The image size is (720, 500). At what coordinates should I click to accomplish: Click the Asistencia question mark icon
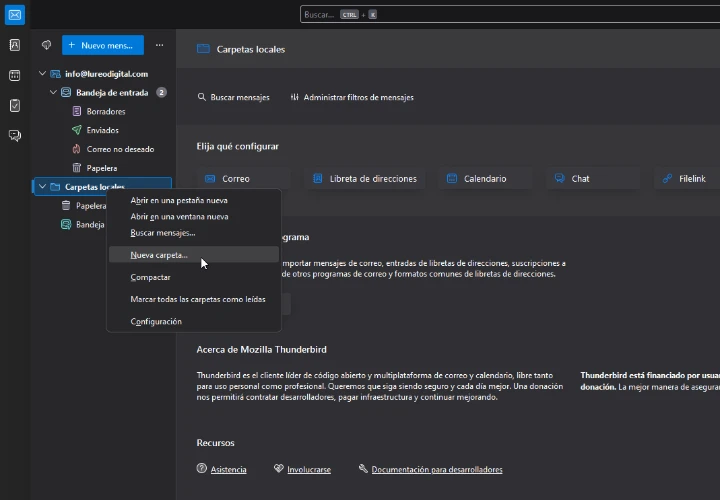tap(202, 468)
